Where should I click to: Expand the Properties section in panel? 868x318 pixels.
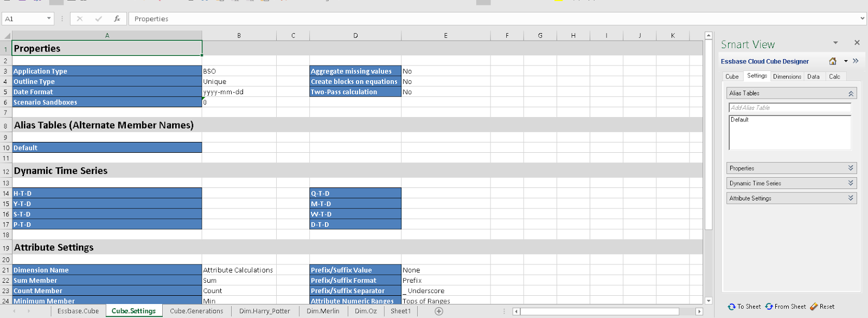click(x=851, y=168)
